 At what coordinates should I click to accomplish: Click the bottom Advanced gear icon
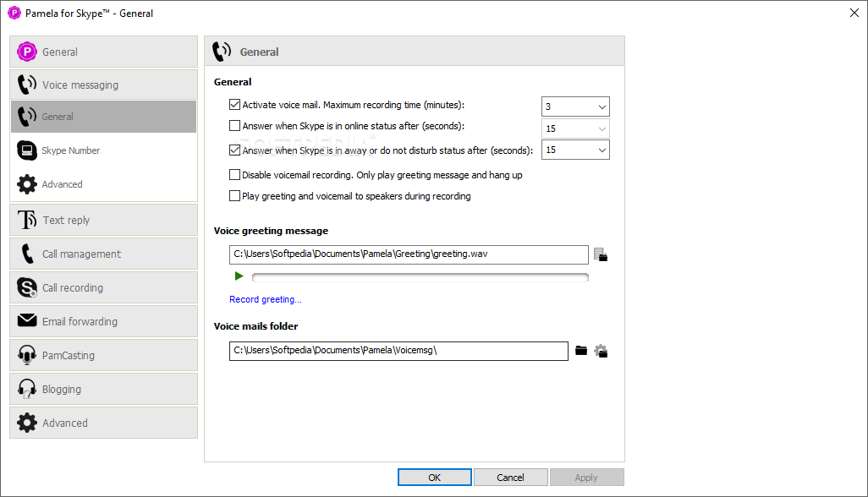(26, 423)
